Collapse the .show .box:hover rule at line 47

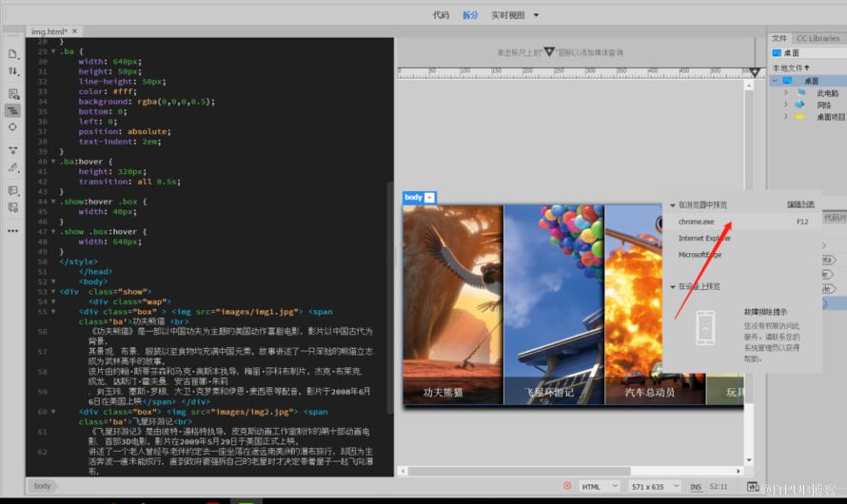(53, 232)
